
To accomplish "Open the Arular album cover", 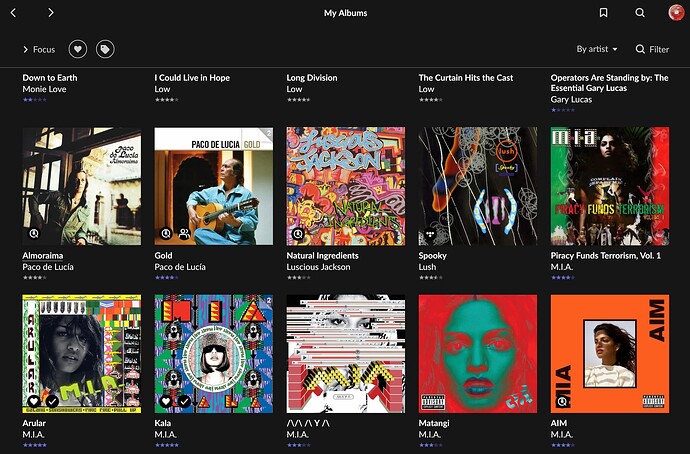I will click(82, 354).
